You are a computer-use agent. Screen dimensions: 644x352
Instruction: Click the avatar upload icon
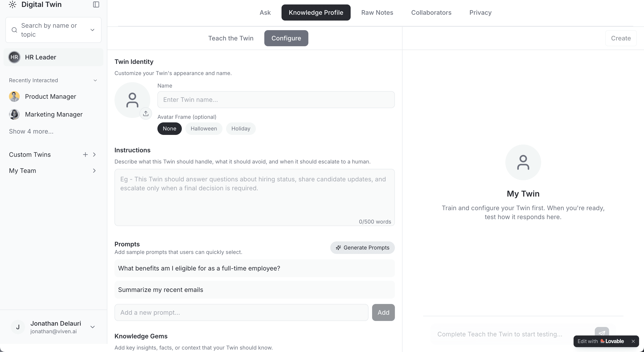point(146,114)
